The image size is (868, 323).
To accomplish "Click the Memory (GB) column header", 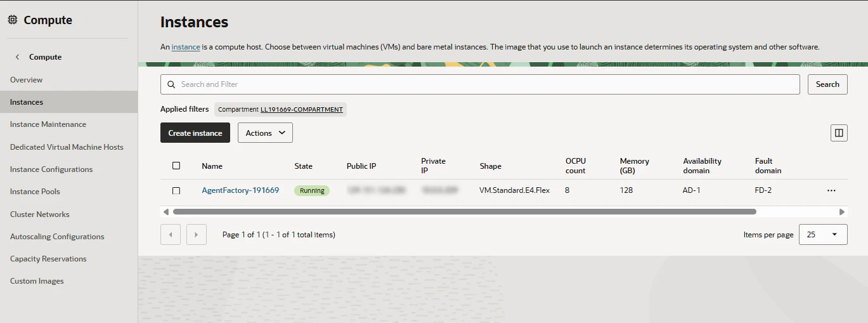I will tap(635, 166).
